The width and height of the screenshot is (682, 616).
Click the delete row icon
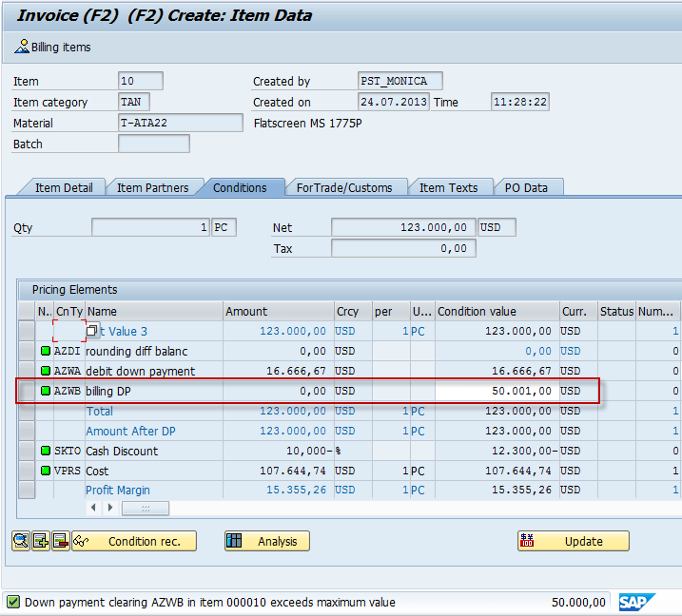(59, 541)
